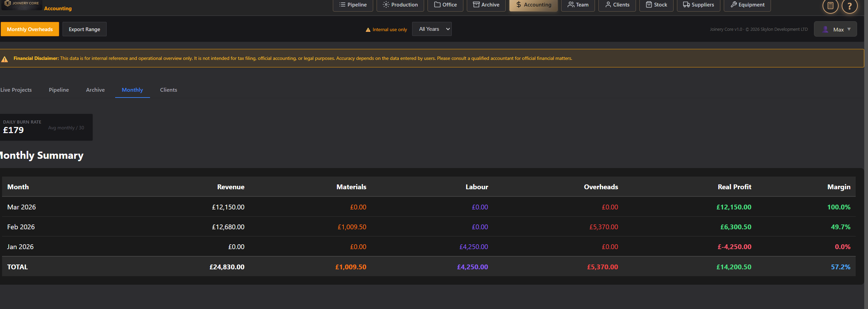This screenshot has width=868, height=309.
Task: Switch to the Clients tab below disclaimer
Action: pyautogui.click(x=168, y=90)
